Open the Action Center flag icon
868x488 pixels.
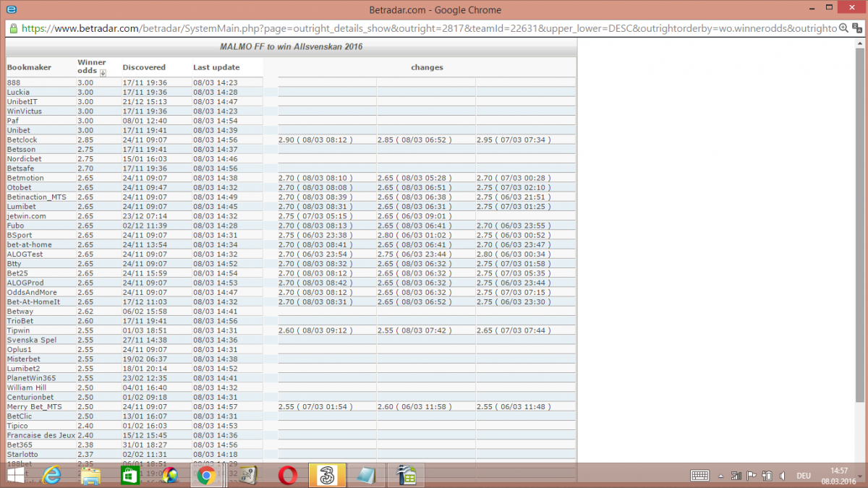coord(751,475)
